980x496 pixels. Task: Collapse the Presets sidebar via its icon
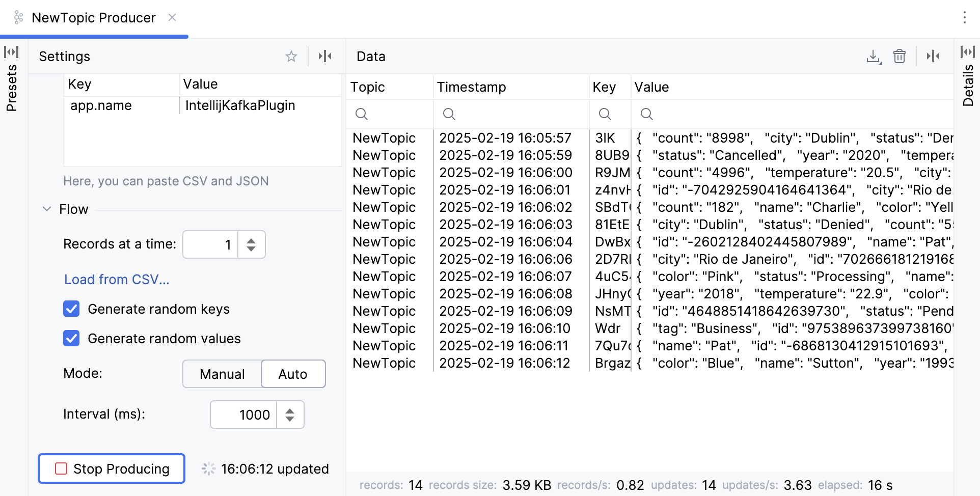(11, 51)
